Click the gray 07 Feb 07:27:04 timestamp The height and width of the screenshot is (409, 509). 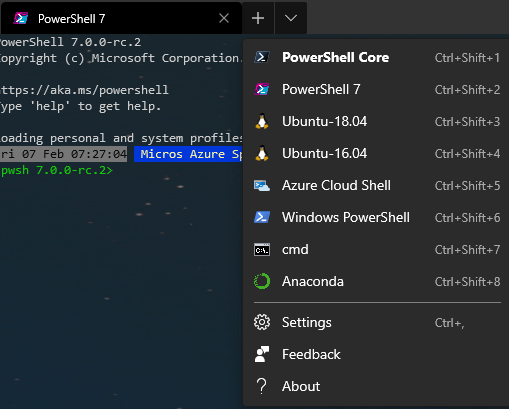pyautogui.click(x=63, y=154)
